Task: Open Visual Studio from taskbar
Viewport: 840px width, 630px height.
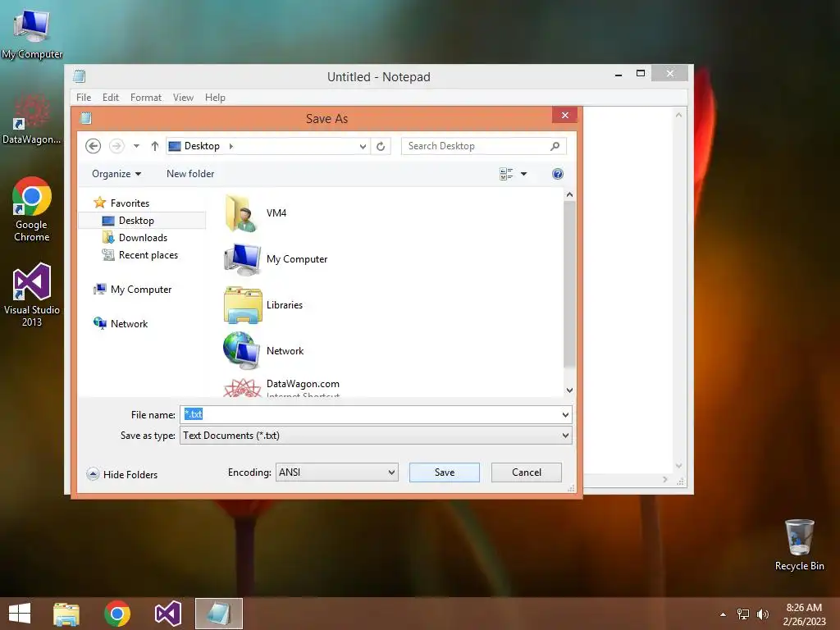Action: point(167,614)
